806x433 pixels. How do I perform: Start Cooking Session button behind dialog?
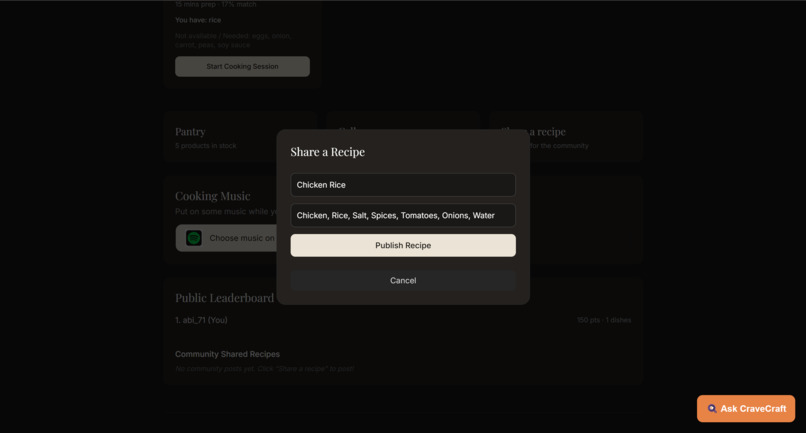click(x=242, y=66)
